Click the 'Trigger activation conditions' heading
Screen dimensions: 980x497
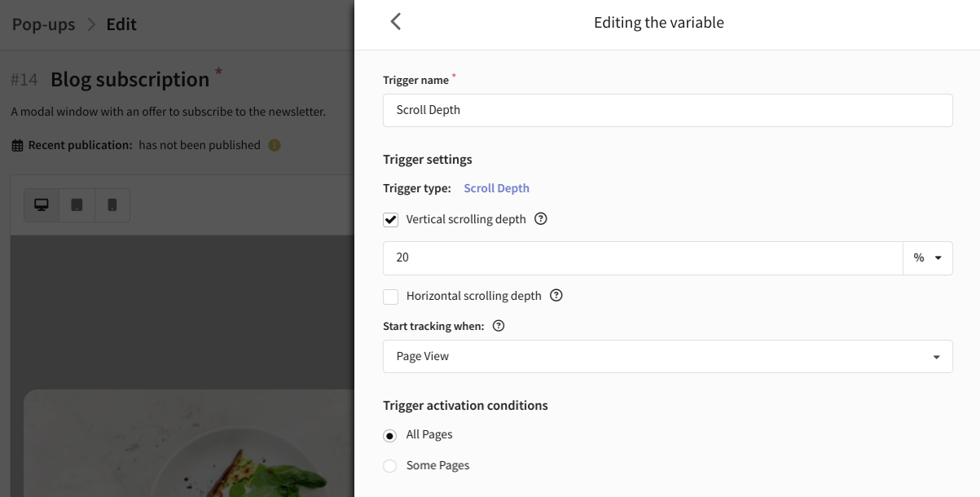pyautogui.click(x=465, y=405)
